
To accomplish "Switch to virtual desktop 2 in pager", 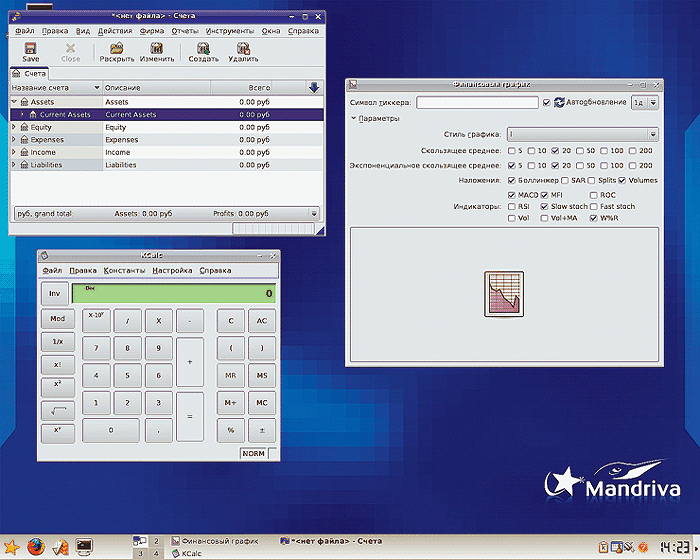I will pos(156,541).
